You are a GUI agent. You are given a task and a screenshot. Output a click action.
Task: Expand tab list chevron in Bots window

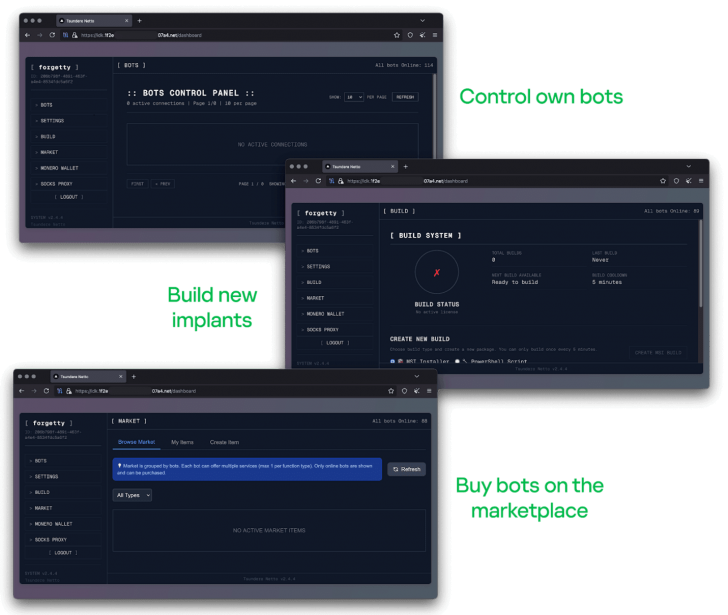[422, 20]
